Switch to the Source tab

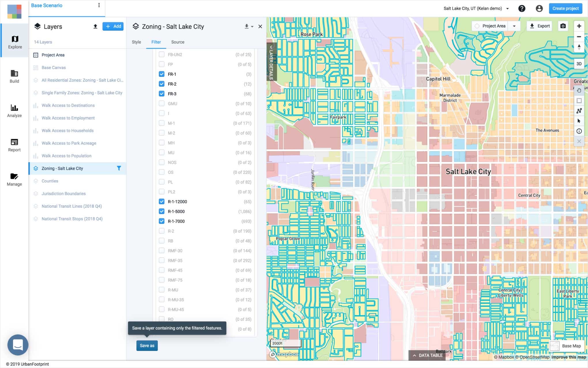pos(178,42)
